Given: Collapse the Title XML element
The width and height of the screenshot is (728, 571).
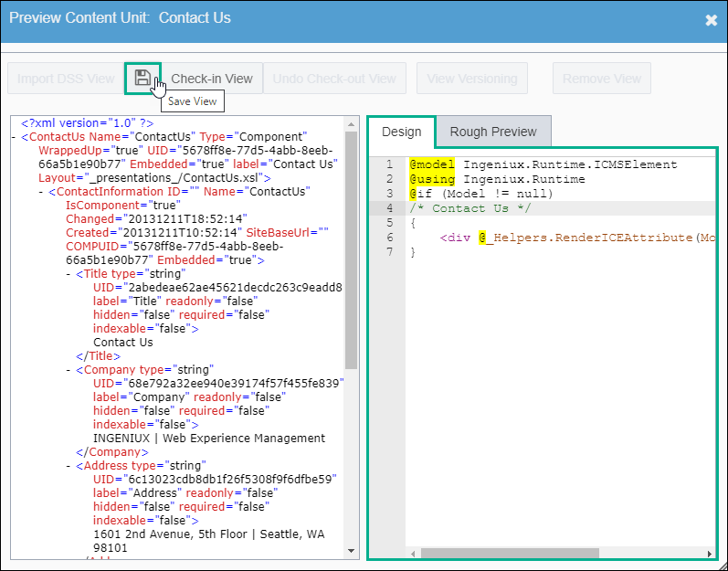Looking at the screenshot, I should coord(69,274).
